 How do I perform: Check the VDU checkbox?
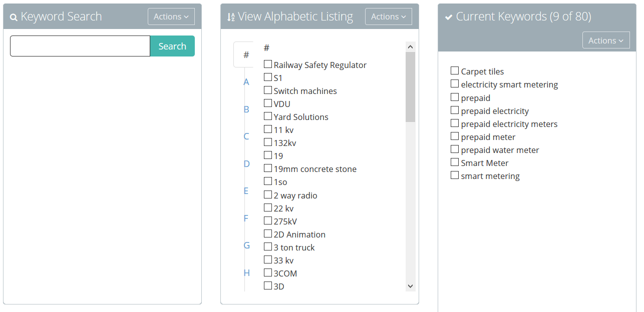pos(268,103)
